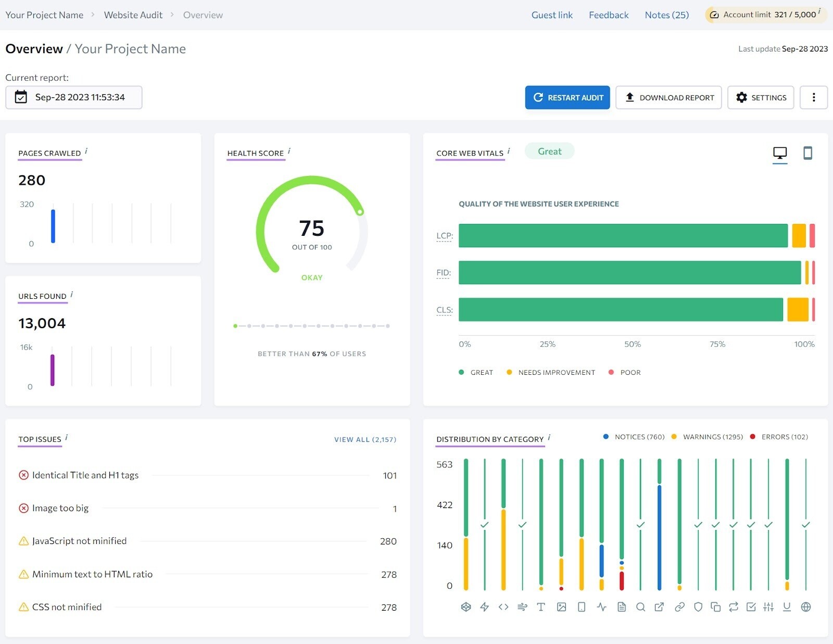This screenshot has height=644, width=833.
Task: View all 2,157 top issues
Action: pos(365,439)
